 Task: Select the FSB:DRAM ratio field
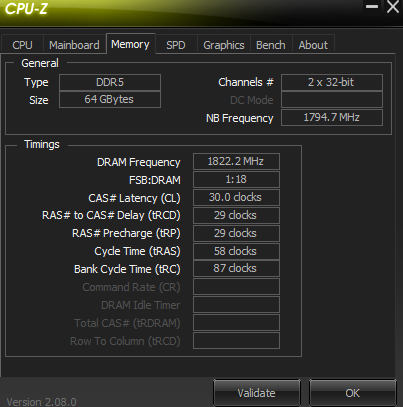point(236,179)
